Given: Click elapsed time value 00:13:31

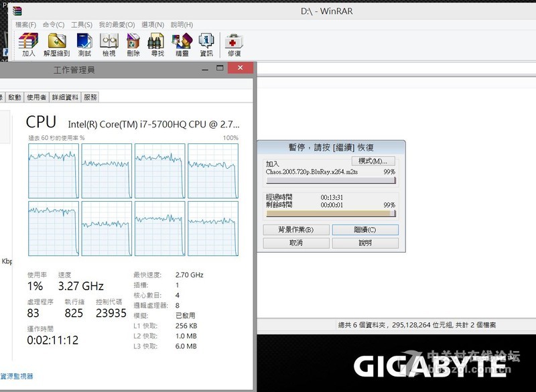Looking at the screenshot, I should [332, 198].
